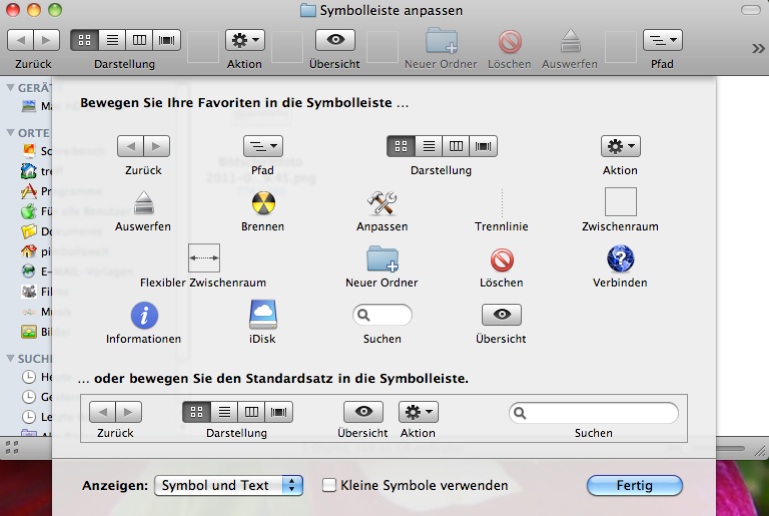Select the Zwischenraum space item in the palette
The height and width of the screenshot is (516, 769).
click(620, 202)
